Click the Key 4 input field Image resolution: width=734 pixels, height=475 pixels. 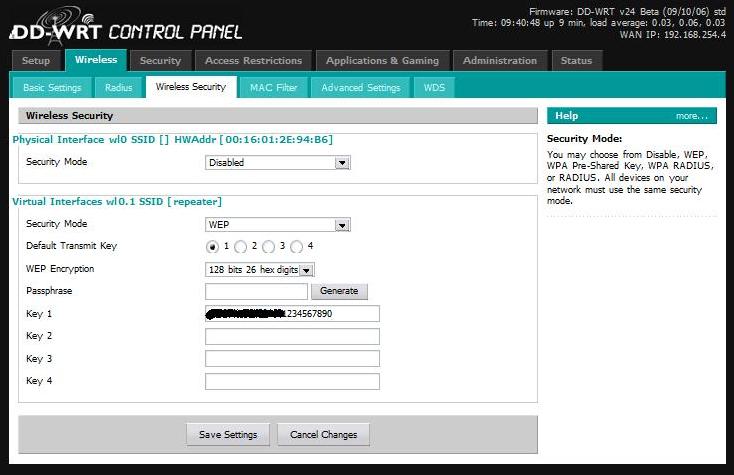(292, 381)
